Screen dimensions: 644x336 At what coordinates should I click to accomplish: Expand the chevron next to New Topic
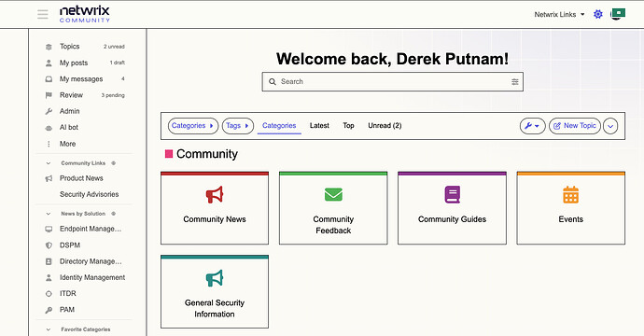[x=610, y=126]
